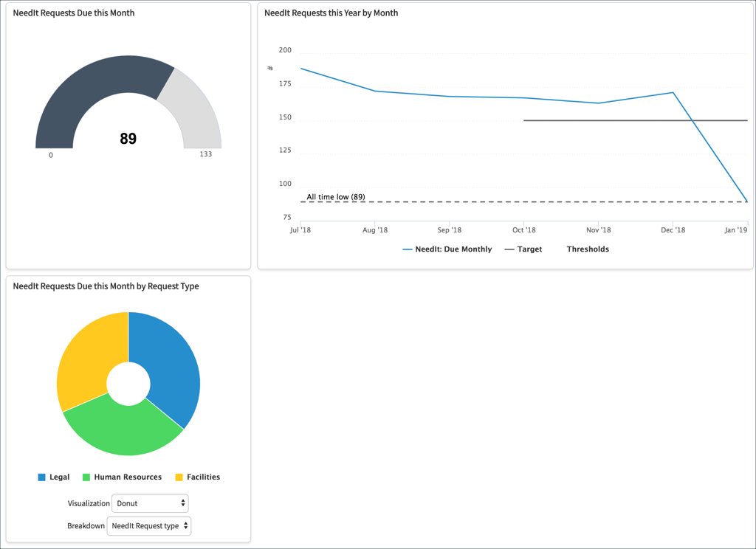Click the 133 maximum value on the gauge
This screenshot has height=549, width=756.
(206, 155)
